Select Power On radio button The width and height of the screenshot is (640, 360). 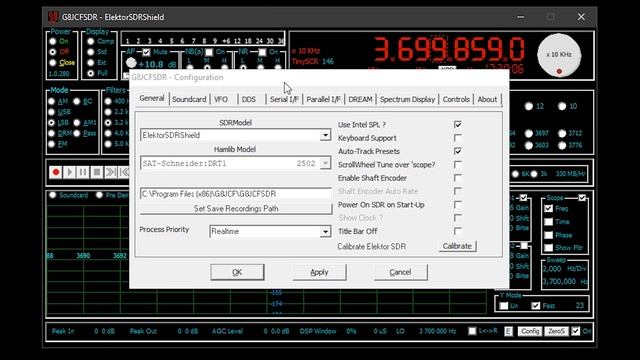(53, 41)
